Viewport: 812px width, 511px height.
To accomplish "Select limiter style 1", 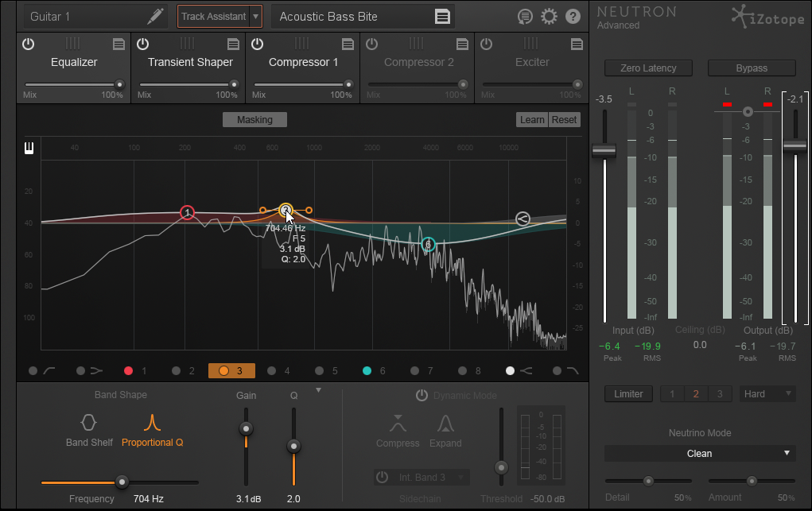I will coord(672,394).
